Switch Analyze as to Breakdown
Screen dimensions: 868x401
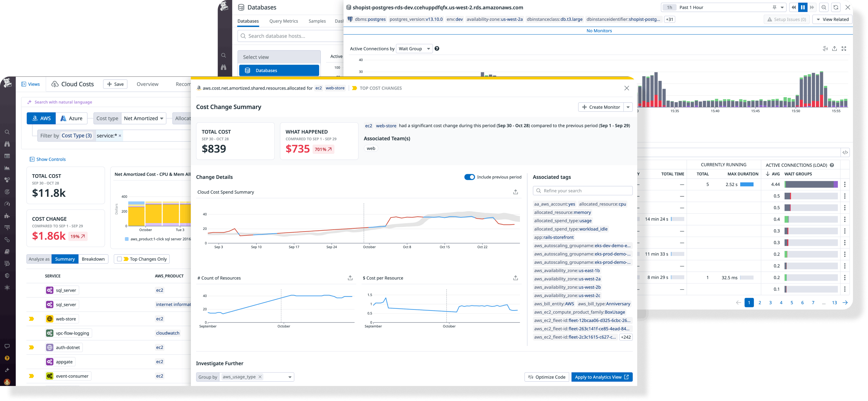93,259
